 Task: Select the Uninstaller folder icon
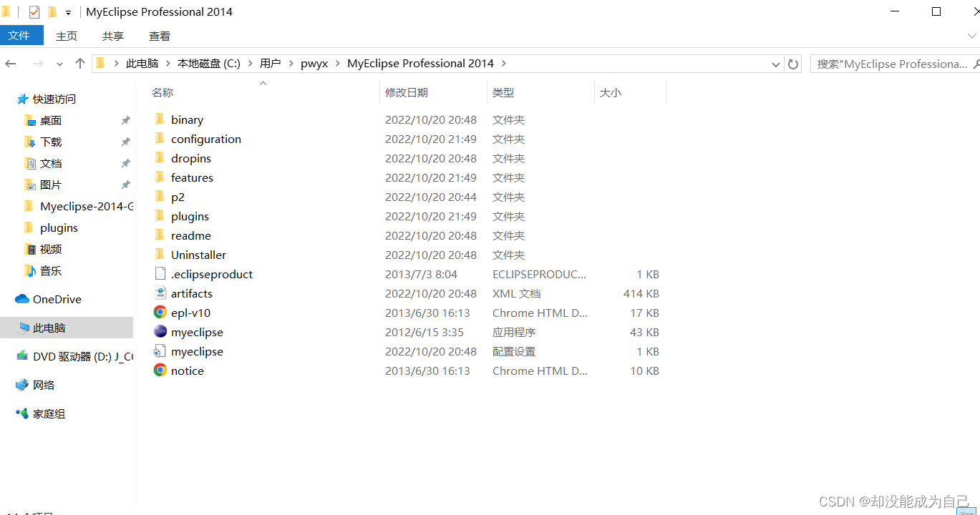click(160, 255)
